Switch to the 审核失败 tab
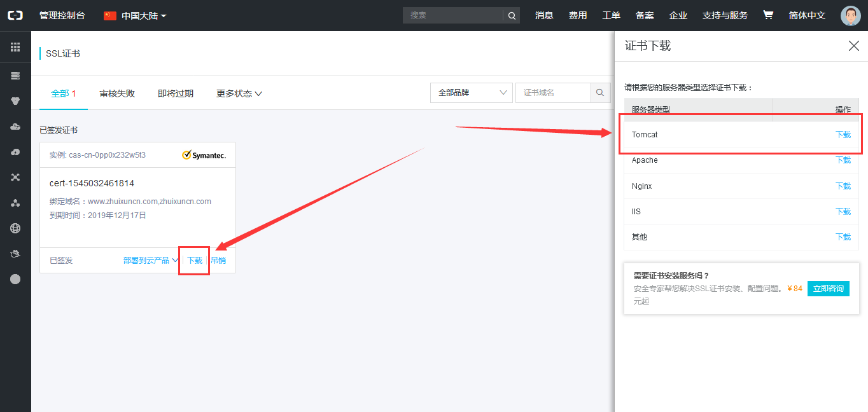The width and height of the screenshot is (868, 412). click(x=116, y=93)
